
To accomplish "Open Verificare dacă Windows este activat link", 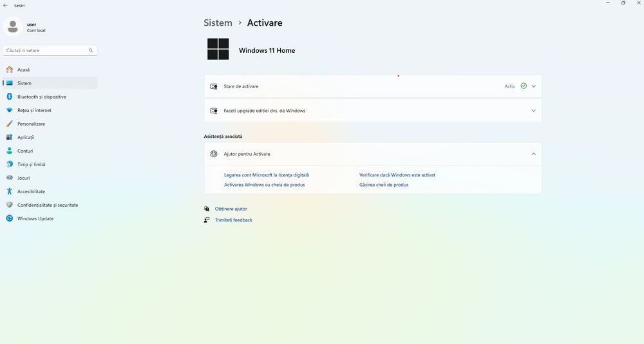I will coord(397,175).
